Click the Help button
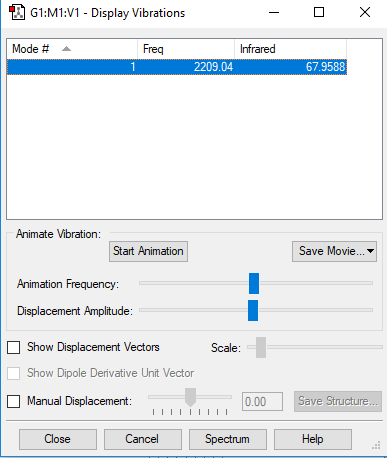The height and width of the screenshot is (458, 387). (x=313, y=439)
